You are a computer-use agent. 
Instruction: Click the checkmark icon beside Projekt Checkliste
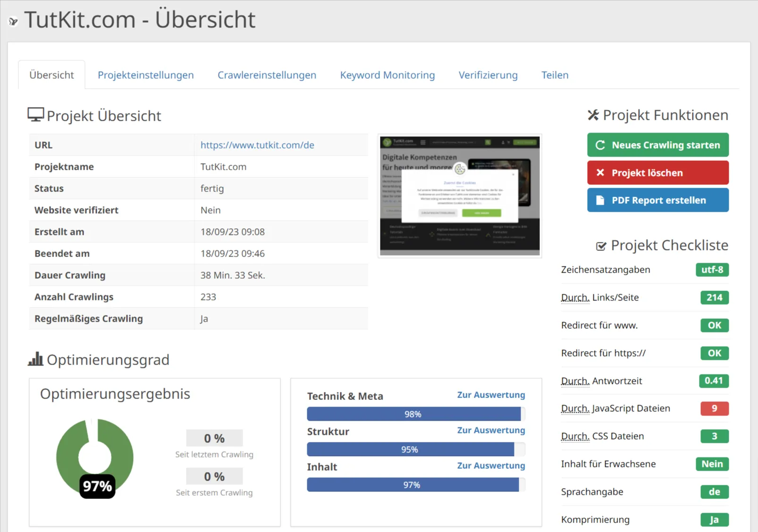601,246
